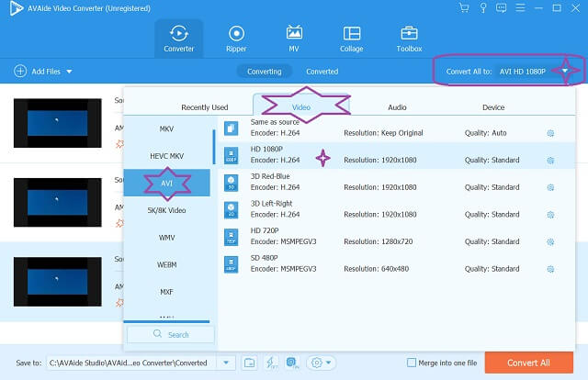Click the second video thumbnail

tap(57, 202)
